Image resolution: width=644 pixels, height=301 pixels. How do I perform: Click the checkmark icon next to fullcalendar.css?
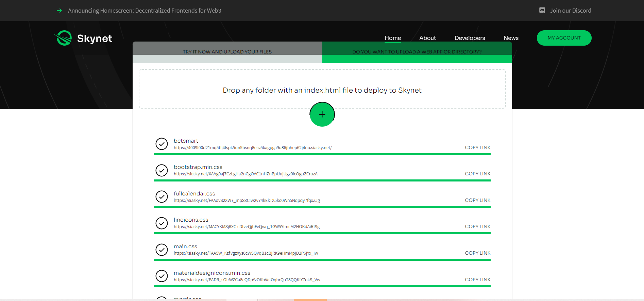[162, 197]
